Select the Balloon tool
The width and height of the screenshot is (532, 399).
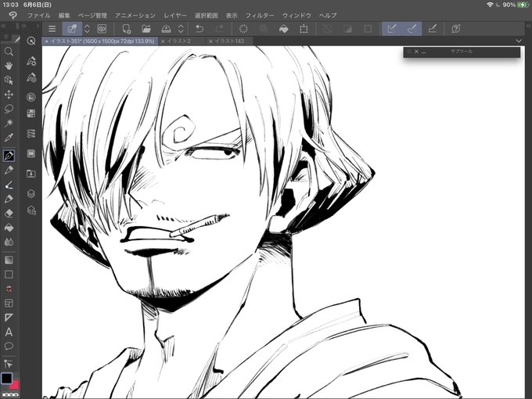click(x=9, y=346)
